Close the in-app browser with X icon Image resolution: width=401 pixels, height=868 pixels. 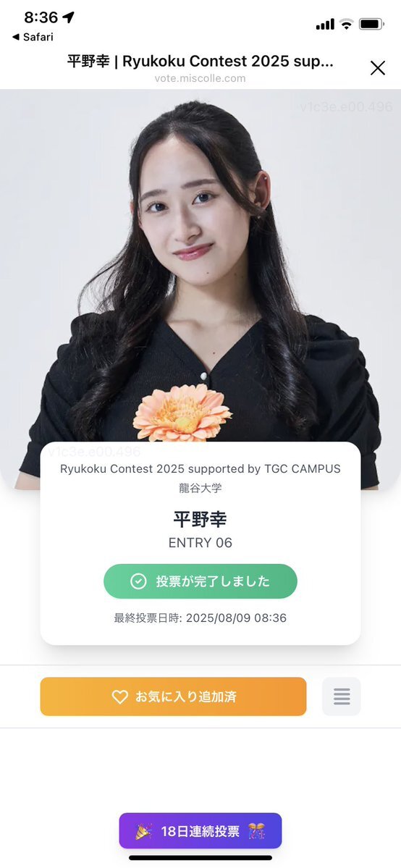coord(378,68)
